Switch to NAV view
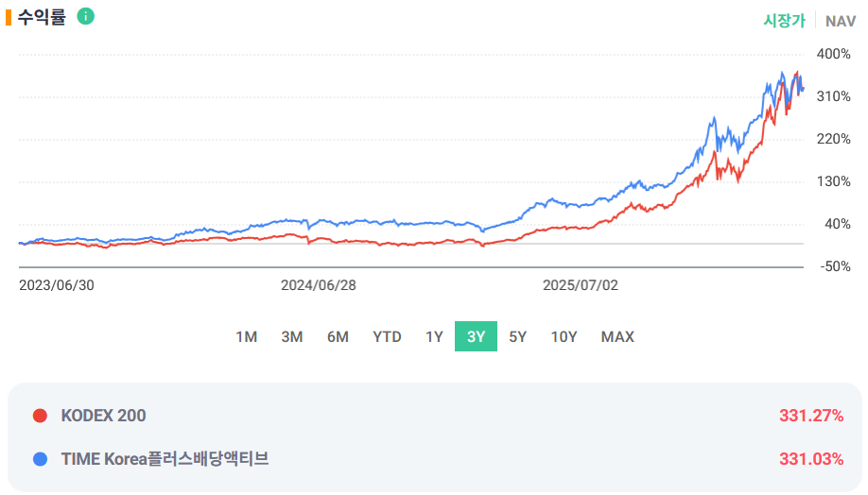This screenshot has width=868, height=495. click(841, 21)
